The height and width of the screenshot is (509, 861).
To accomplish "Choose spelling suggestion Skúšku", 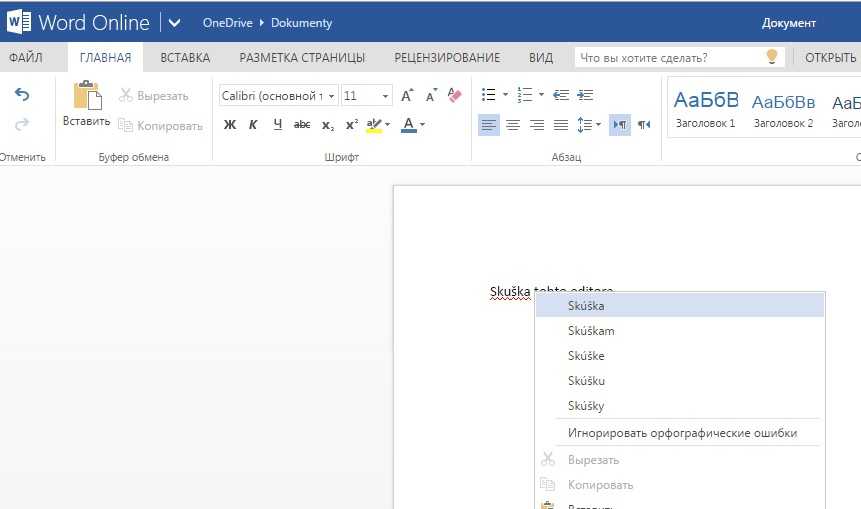I will [680, 381].
